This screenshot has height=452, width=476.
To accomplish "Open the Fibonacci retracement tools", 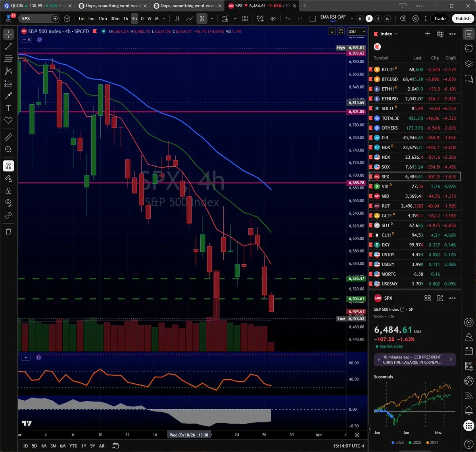I will pyautogui.click(x=8, y=59).
